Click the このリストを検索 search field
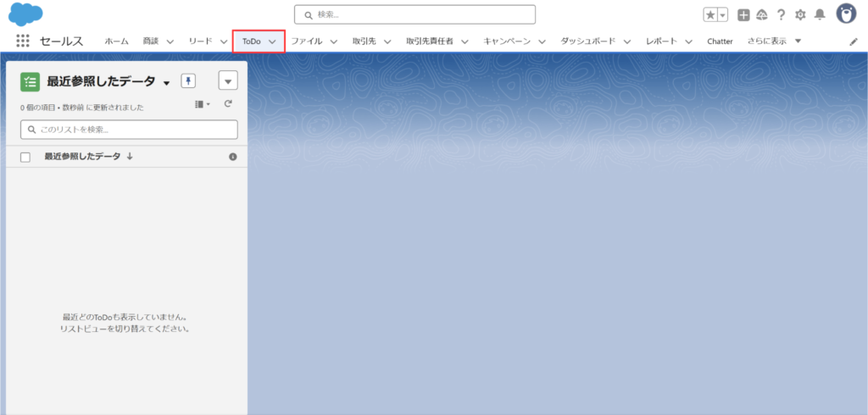 click(129, 130)
